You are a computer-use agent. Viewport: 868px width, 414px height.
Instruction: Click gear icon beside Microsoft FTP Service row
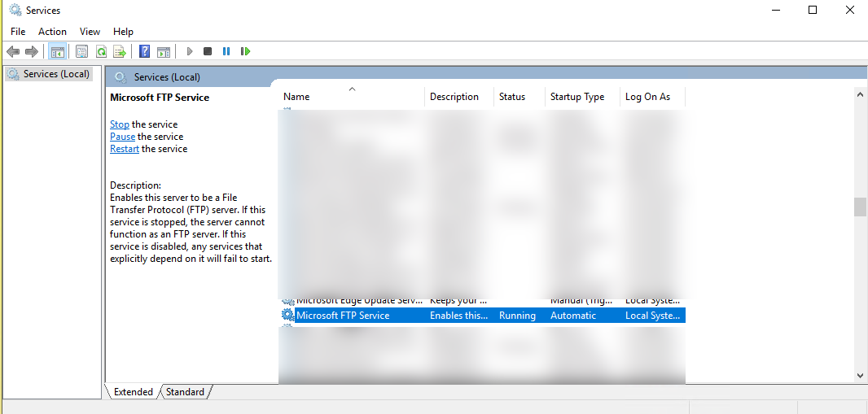288,315
